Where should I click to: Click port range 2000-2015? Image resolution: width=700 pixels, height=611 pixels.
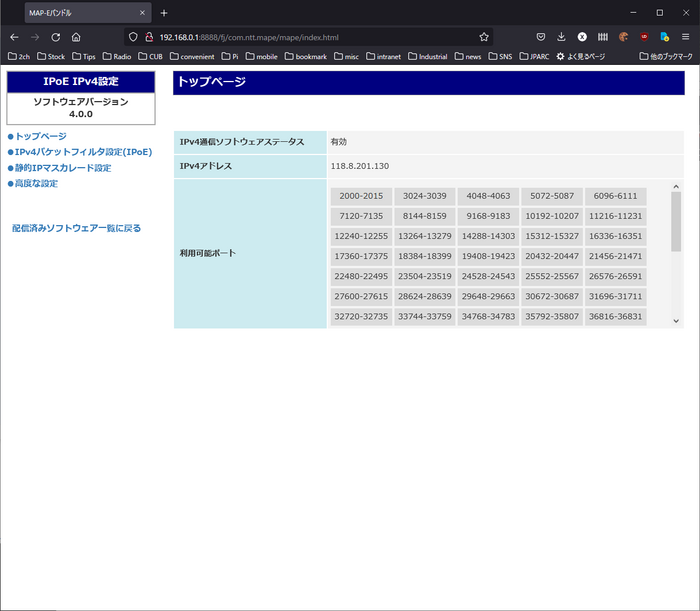tap(361, 196)
